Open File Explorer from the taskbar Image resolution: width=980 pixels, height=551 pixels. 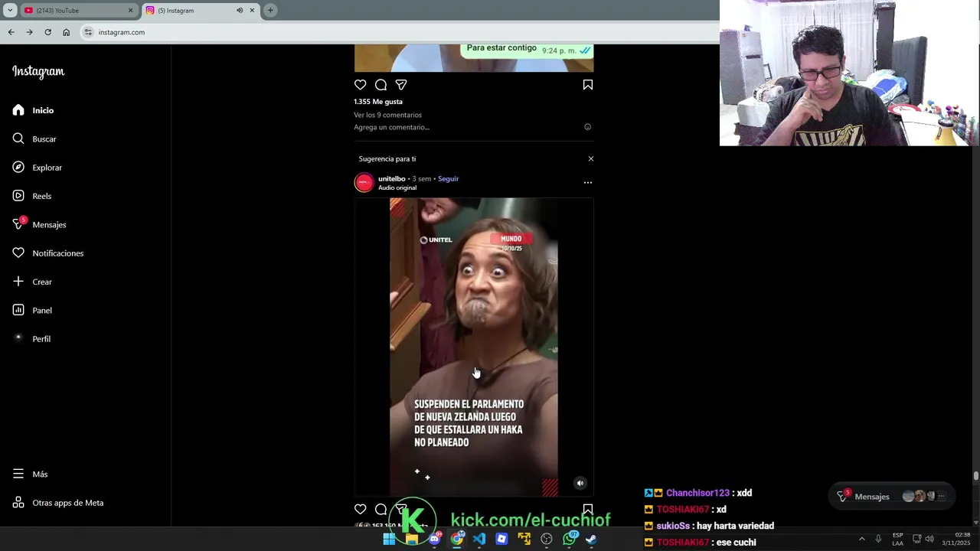[412, 539]
